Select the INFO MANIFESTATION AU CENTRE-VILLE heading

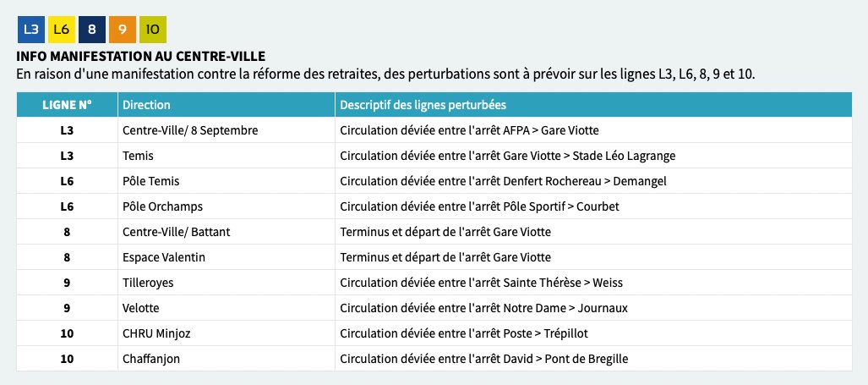coord(140,57)
